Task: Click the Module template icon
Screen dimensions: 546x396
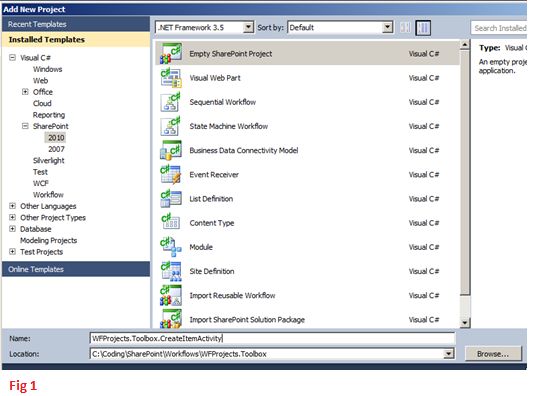Action: tap(171, 247)
